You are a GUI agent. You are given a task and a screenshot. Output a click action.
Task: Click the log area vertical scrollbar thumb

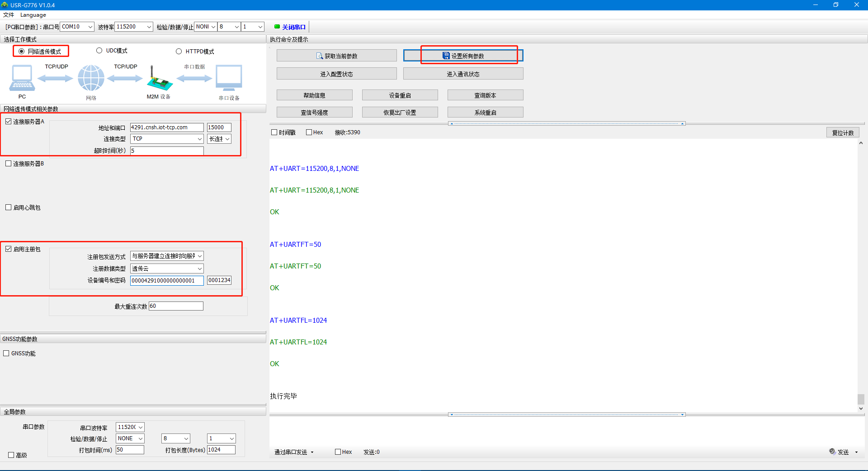click(861, 399)
